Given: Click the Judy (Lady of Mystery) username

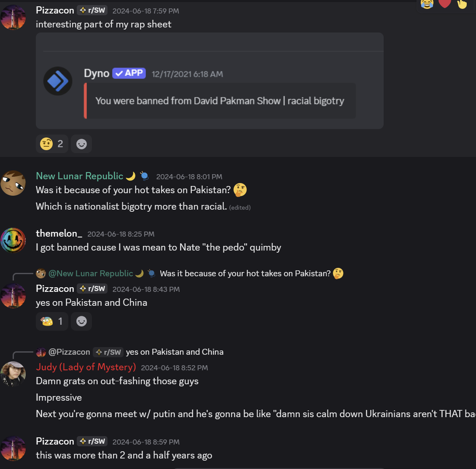Looking at the screenshot, I should point(86,367).
